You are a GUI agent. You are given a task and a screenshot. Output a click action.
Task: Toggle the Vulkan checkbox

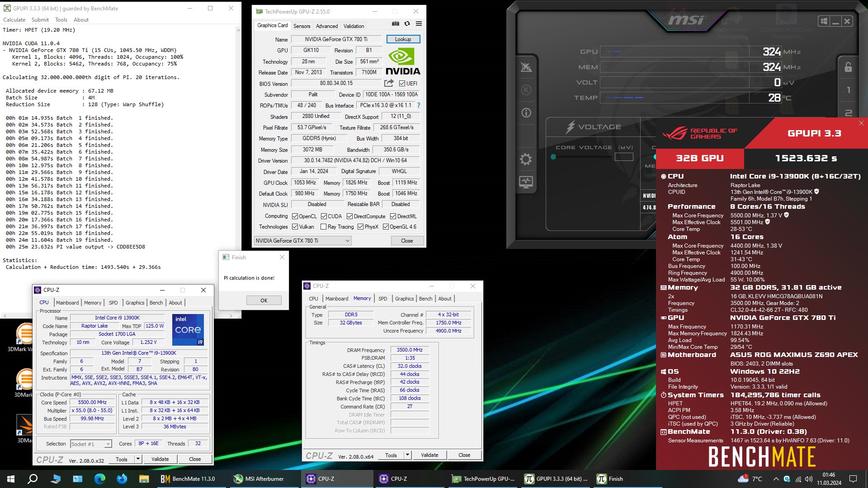click(x=295, y=227)
